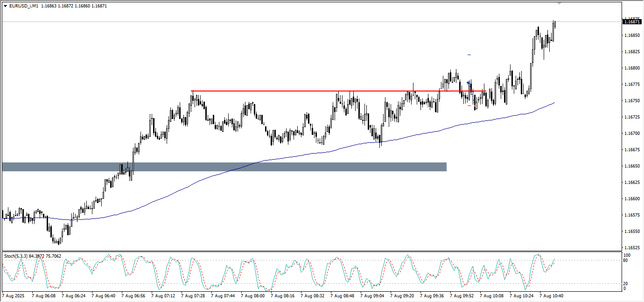Image resolution: width=644 pixels, height=302 pixels.
Task: Click the stochastic 80 level label
Action: pos(627,260)
